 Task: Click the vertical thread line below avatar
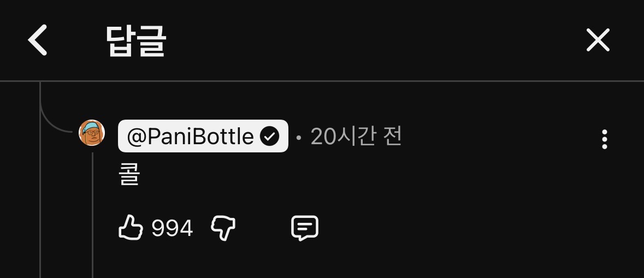[x=92, y=215]
